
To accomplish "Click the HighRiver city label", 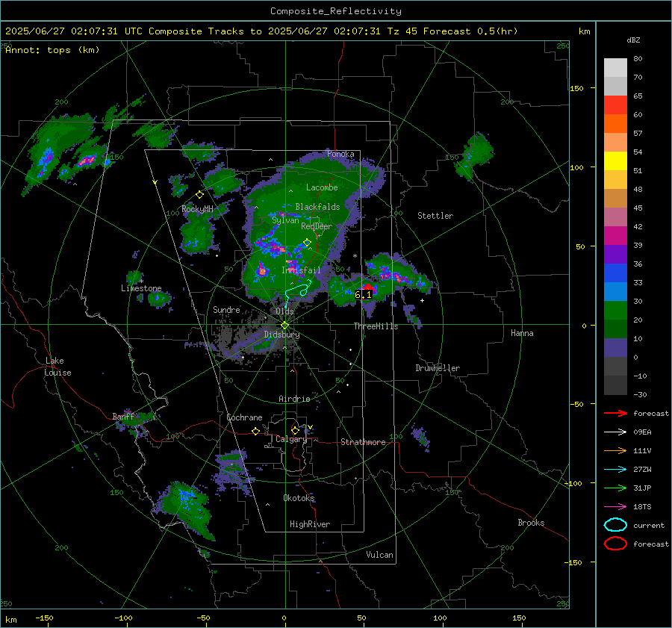I will 310,524.
